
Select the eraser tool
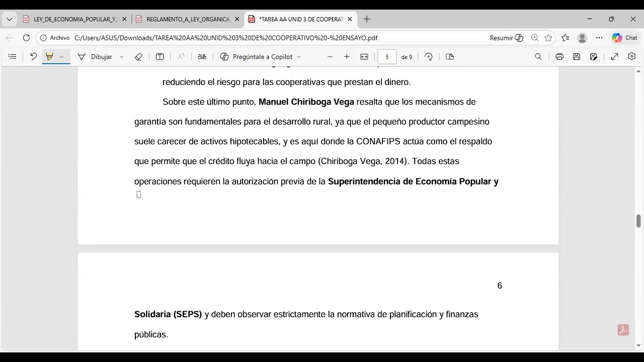(x=139, y=57)
